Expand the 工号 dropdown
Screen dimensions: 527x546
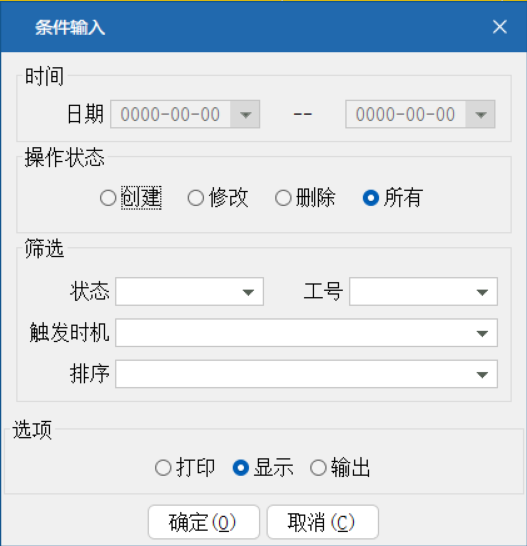482,292
